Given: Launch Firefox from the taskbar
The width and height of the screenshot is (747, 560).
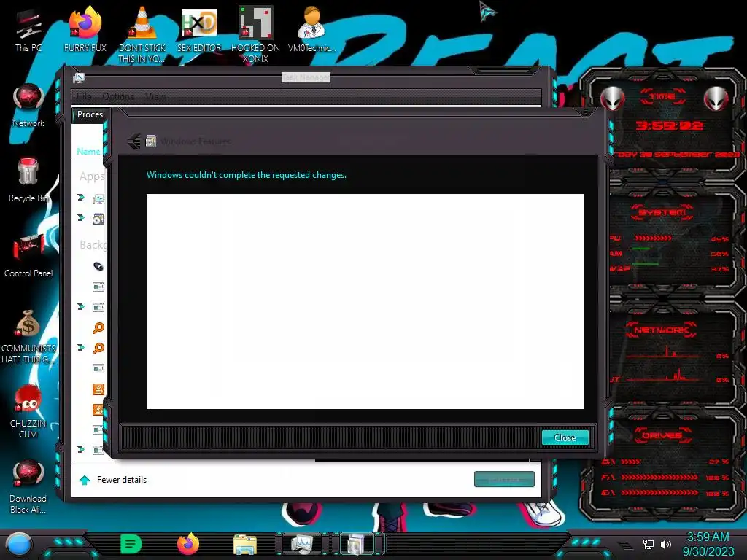Looking at the screenshot, I should (x=188, y=544).
